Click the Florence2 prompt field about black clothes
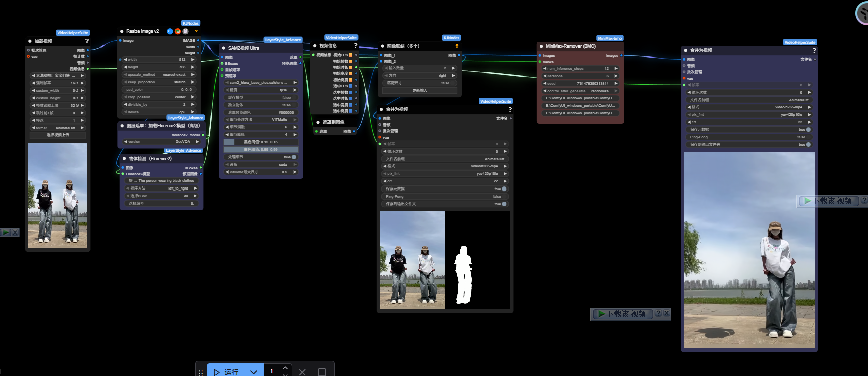868x376 pixels. pos(161,181)
